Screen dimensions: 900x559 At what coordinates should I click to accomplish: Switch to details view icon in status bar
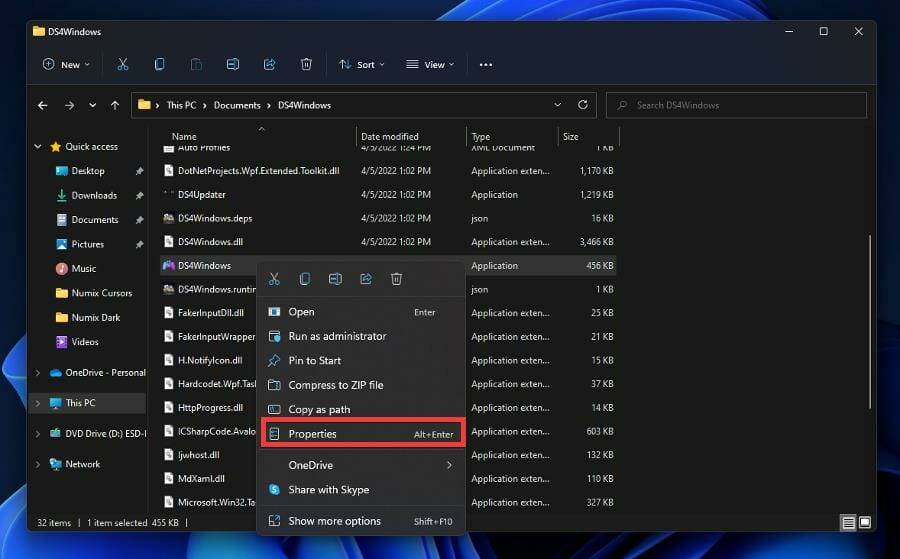click(x=848, y=522)
